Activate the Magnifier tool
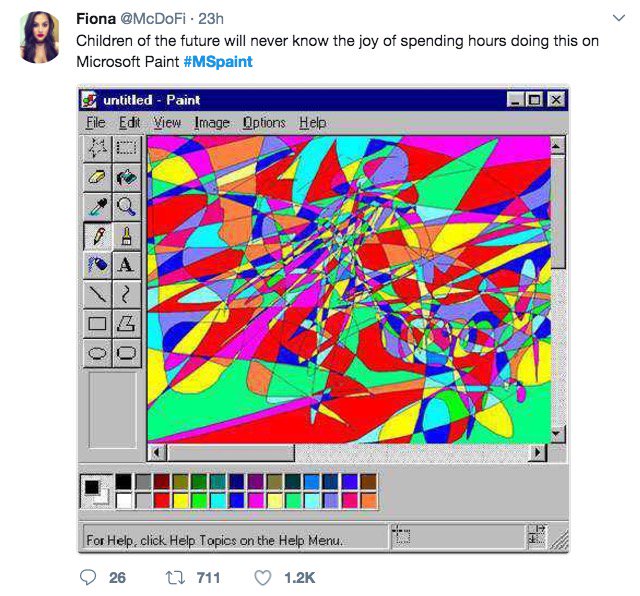Image resolution: width=640 pixels, height=596 pixels. (x=127, y=207)
